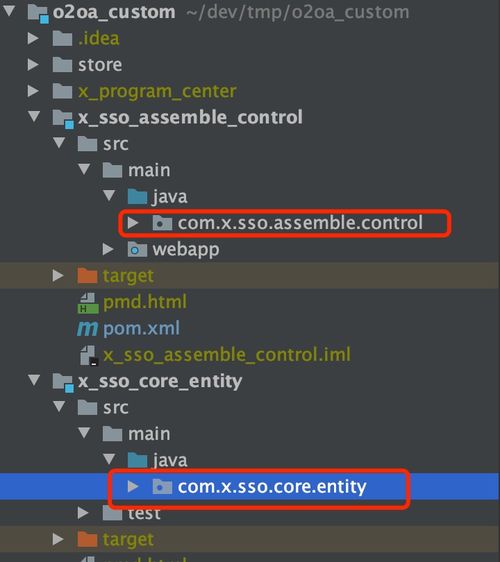The width and height of the screenshot is (500, 562).
Task: Click the Maven pom.xml file icon
Action: 87,329
